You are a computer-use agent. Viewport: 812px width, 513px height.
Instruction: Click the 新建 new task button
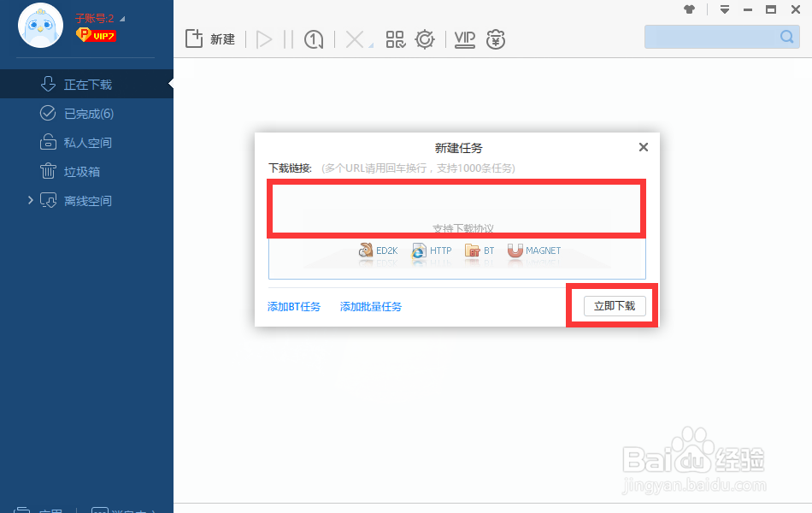(210, 38)
